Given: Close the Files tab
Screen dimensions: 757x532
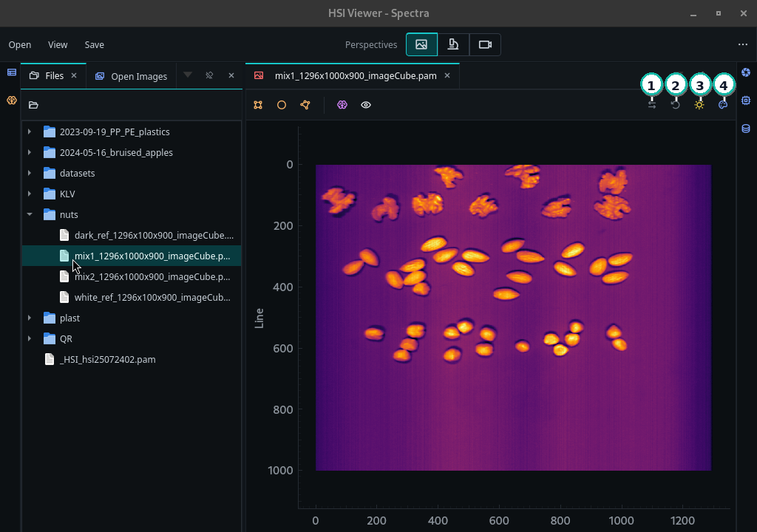Looking at the screenshot, I should click(x=74, y=75).
